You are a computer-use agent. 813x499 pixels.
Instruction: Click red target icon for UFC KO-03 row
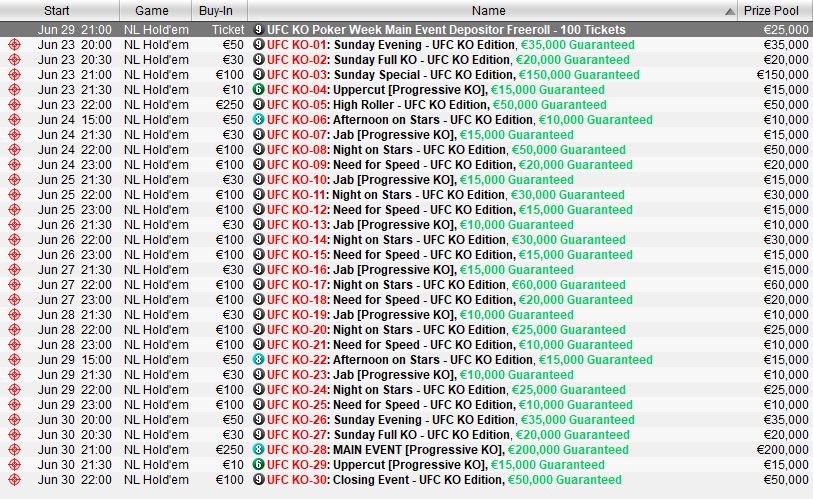click(x=15, y=75)
